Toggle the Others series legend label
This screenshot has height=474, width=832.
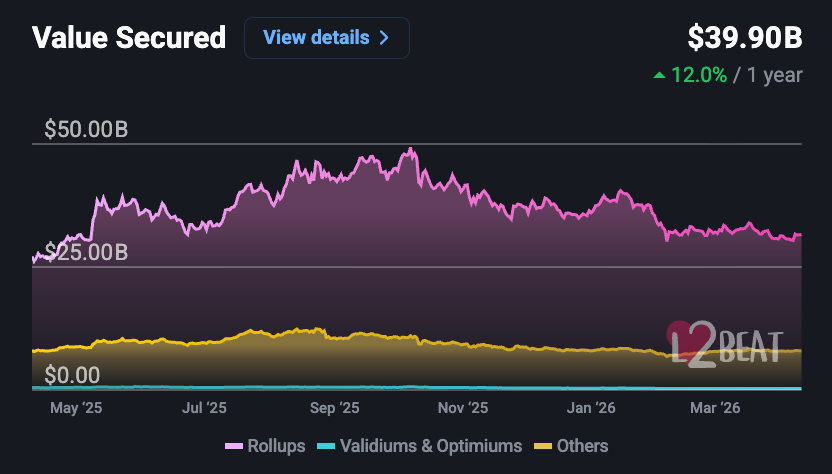pyautogui.click(x=582, y=446)
